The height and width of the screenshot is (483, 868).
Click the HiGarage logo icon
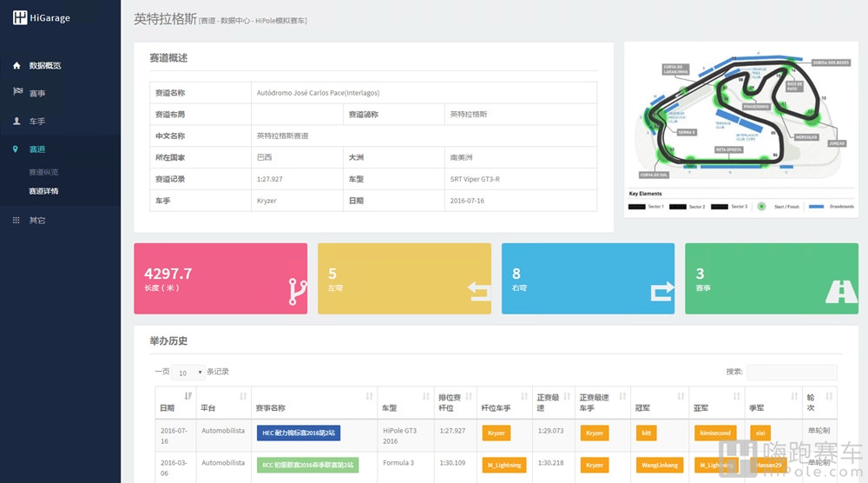(20, 17)
